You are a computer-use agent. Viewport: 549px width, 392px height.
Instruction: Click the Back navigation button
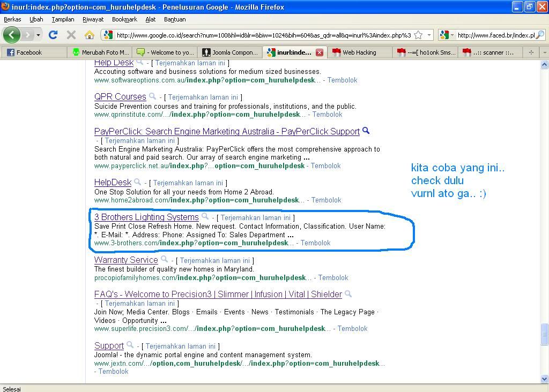point(11,35)
